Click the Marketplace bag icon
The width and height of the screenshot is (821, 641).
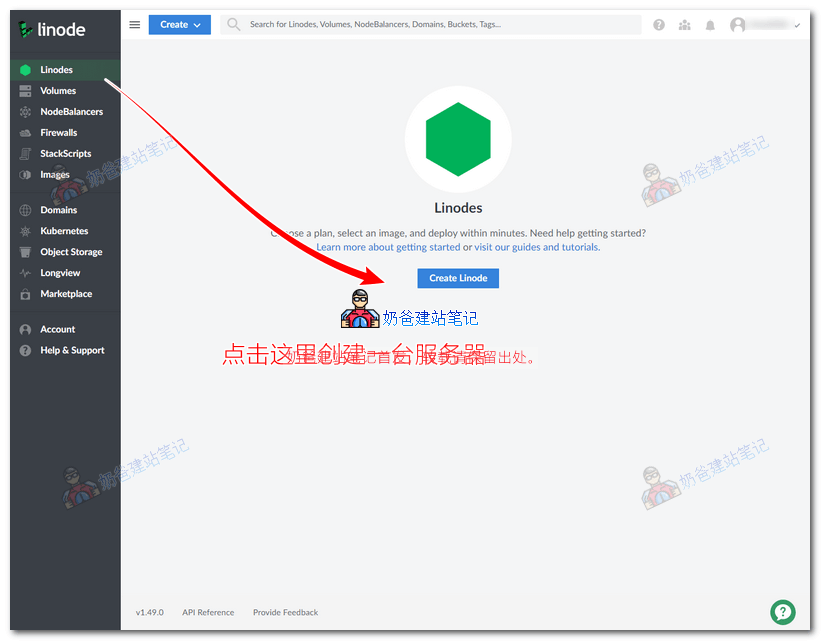25,294
